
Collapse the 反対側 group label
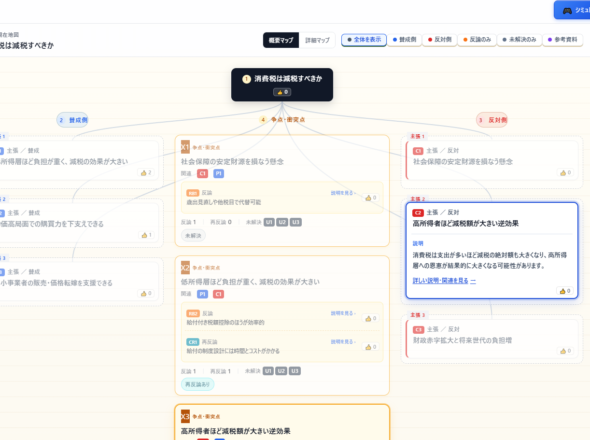[x=492, y=120]
